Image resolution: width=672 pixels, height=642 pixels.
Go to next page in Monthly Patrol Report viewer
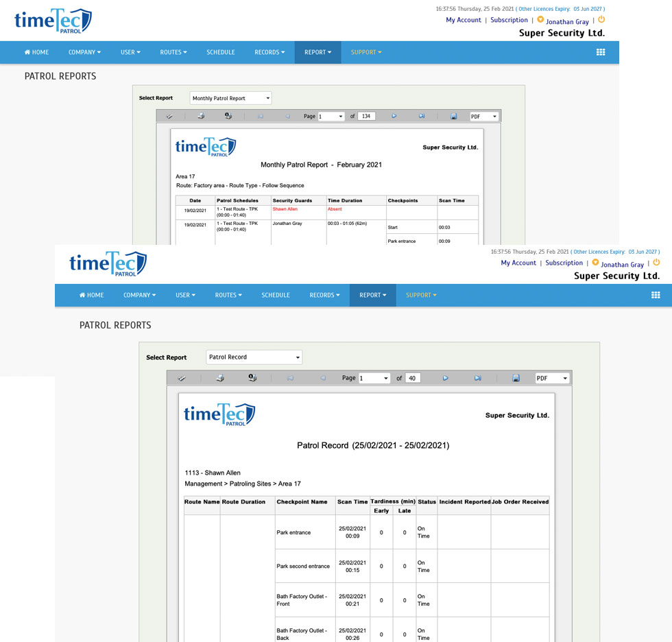coord(394,117)
